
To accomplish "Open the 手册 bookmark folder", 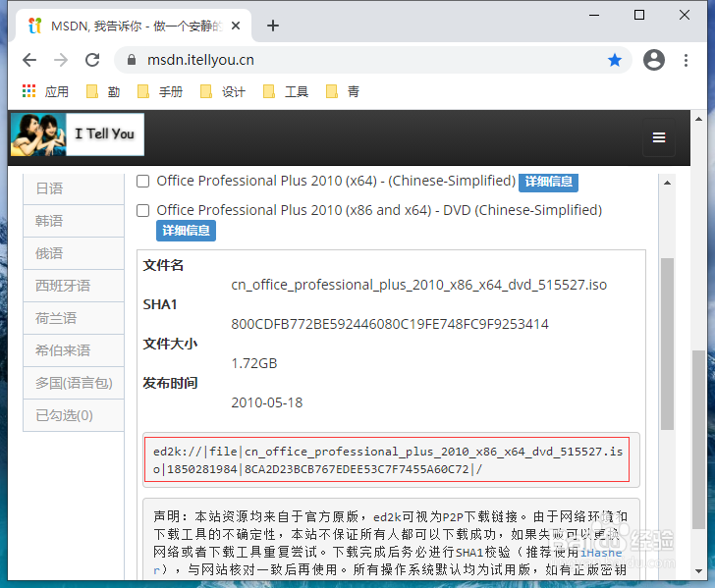I will [160, 91].
